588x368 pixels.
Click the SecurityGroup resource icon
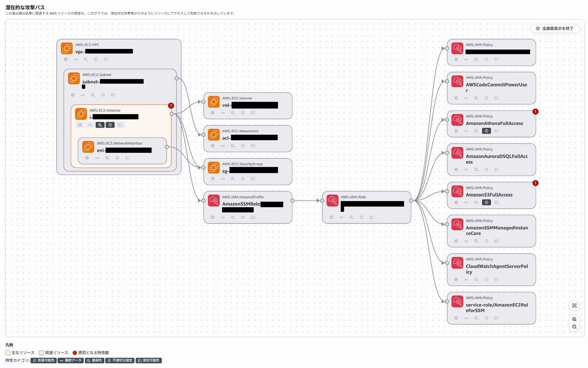[214, 168]
